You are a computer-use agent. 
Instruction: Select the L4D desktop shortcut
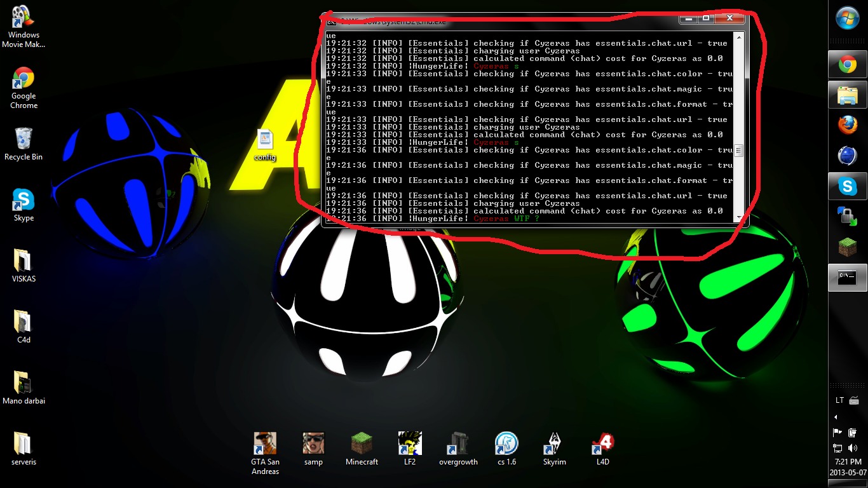602,444
